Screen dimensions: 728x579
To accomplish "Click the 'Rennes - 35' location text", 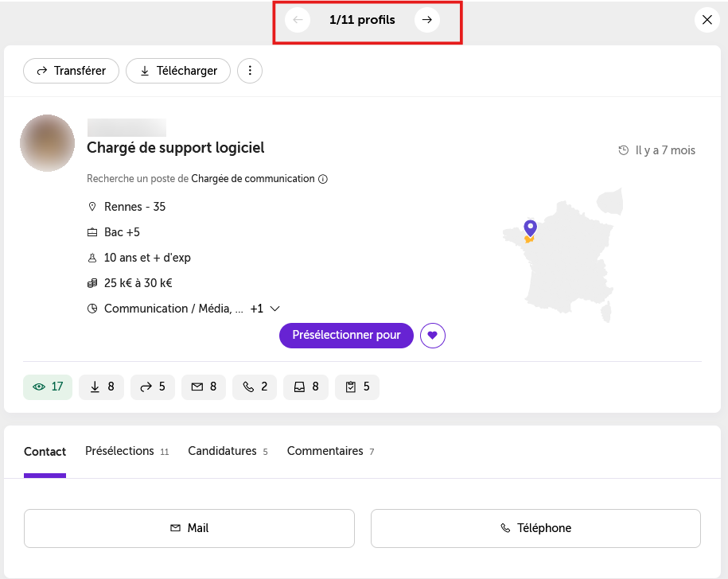I will pos(134,207).
